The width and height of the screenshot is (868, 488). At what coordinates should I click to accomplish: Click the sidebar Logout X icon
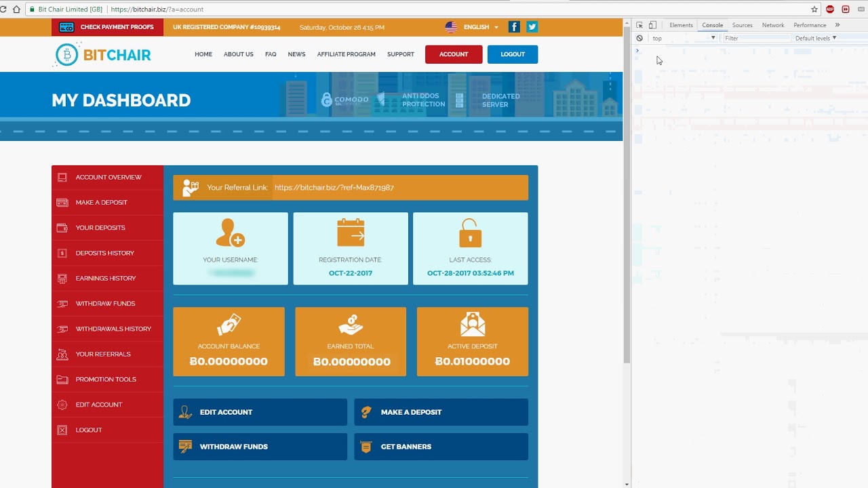pyautogui.click(x=62, y=430)
